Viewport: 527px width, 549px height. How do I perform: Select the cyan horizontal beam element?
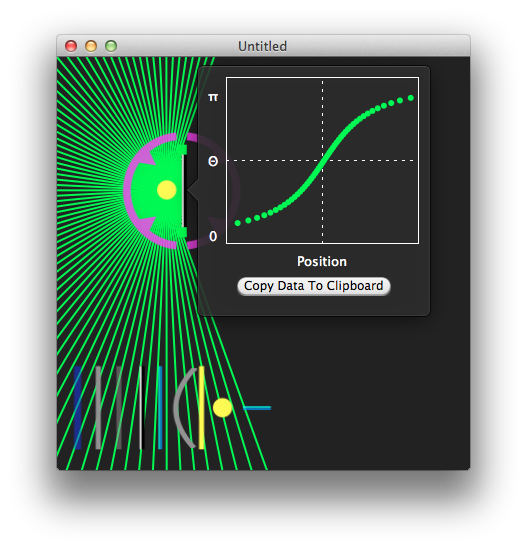click(x=257, y=408)
